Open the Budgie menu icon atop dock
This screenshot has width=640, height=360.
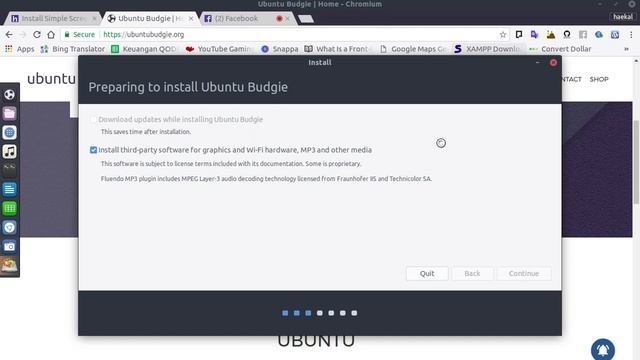9,95
